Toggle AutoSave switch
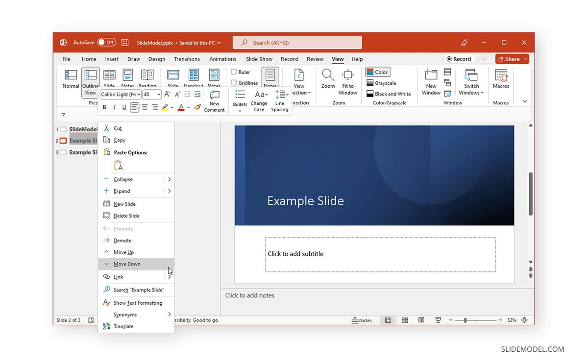 [107, 43]
